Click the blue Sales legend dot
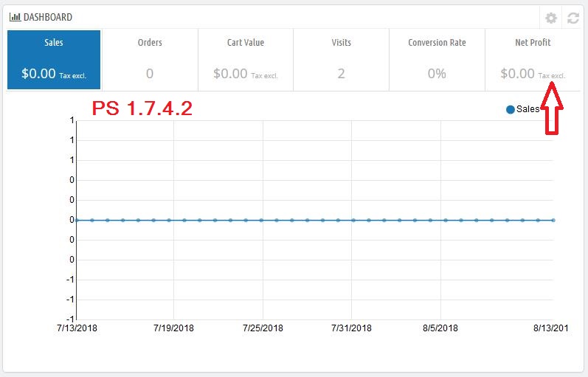Image resolution: width=588 pixels, height=377 pixels. click(x=511, y=109)
